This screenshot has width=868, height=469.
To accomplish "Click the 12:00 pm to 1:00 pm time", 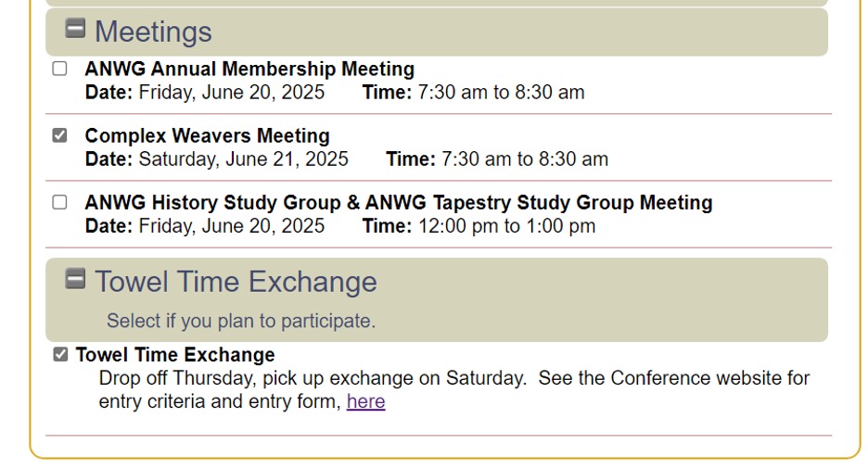I will click(506, 226).
